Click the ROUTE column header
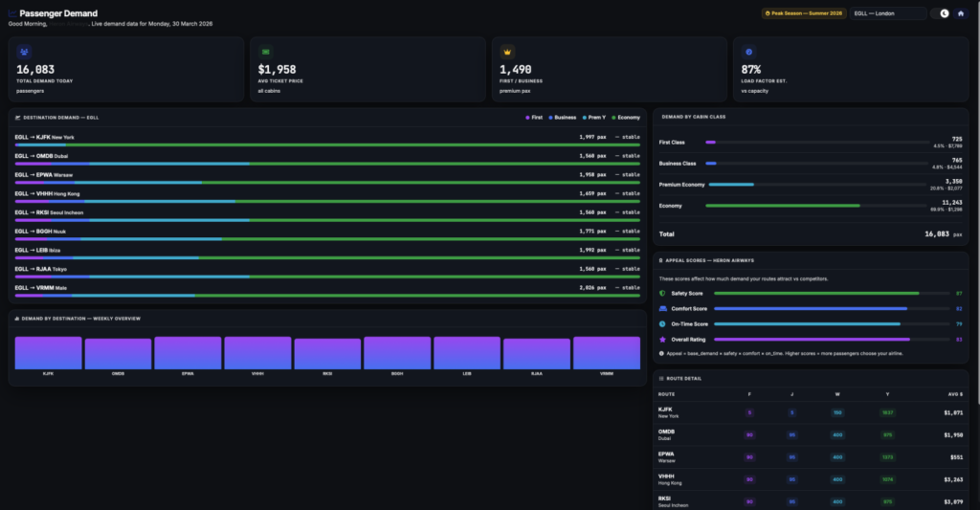Image resolution: width=980 pixels, height=510 pixels. (x=667, y=393)
